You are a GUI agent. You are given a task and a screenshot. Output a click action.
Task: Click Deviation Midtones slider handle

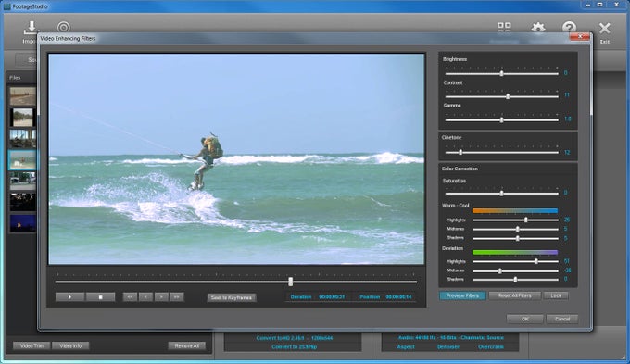499,270
